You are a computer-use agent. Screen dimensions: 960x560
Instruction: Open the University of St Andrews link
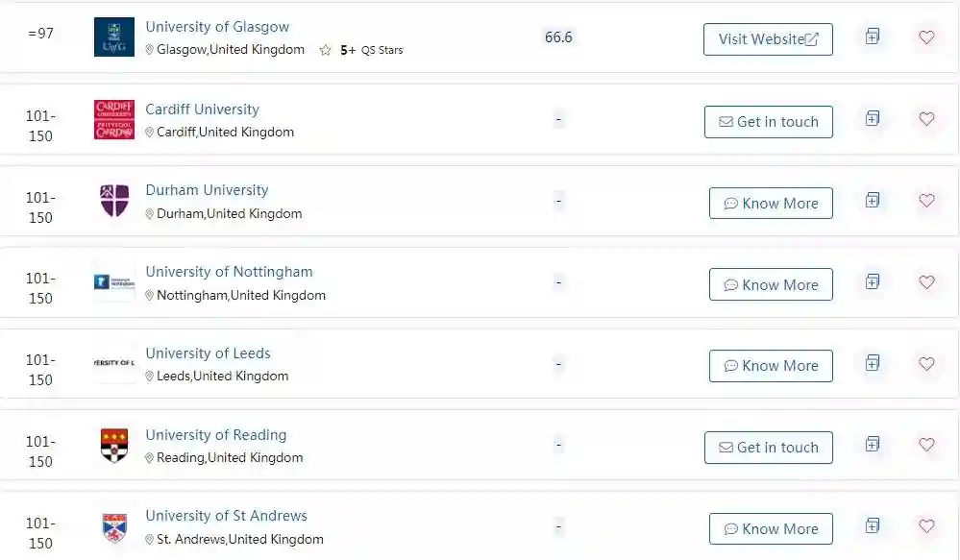point(226,516)
